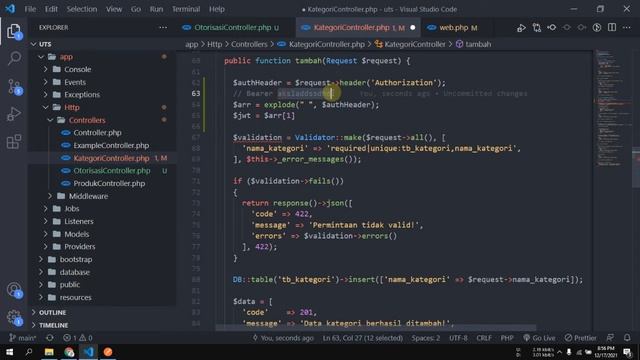
Task: Open ExampleController.php in the explorer
Action: point(111,145)
